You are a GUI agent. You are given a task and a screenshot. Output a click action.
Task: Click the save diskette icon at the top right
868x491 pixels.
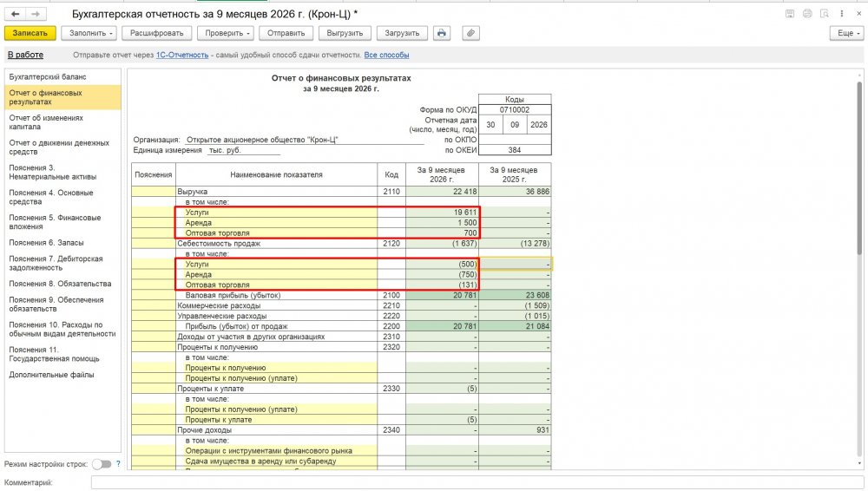click(790, 14)
